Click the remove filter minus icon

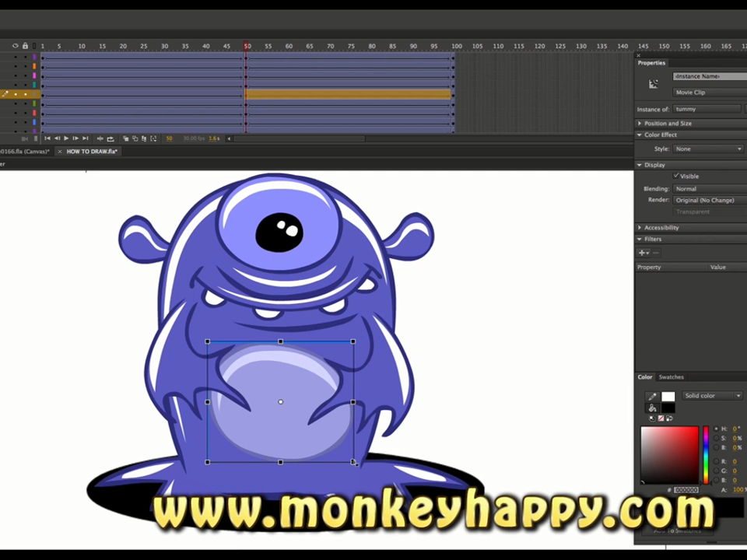(656, 253)
